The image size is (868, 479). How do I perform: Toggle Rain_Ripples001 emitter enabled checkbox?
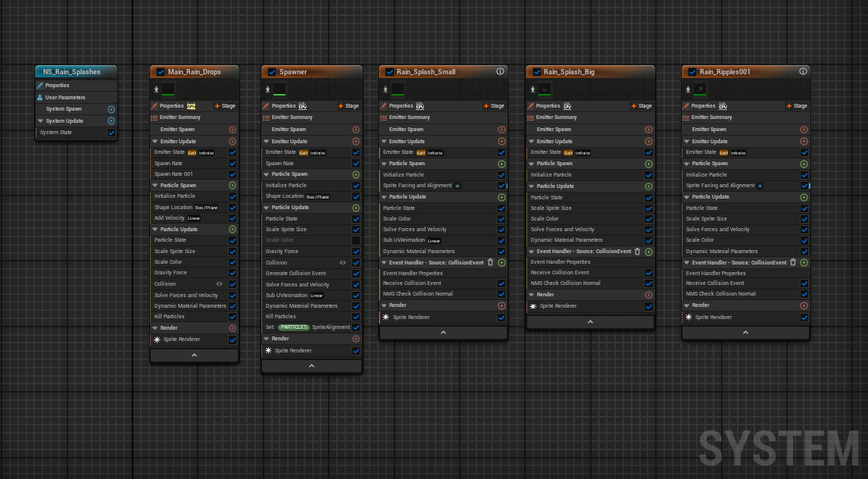click(692, 72)
